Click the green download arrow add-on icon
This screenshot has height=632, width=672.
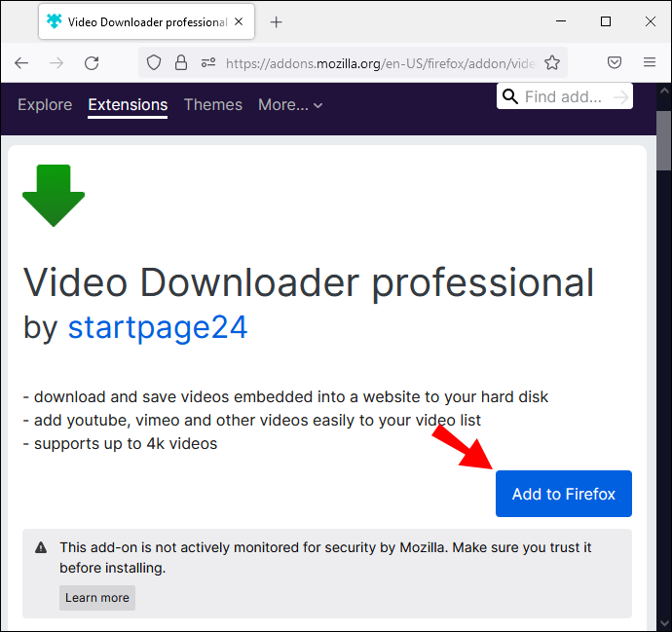coord(54,196)
